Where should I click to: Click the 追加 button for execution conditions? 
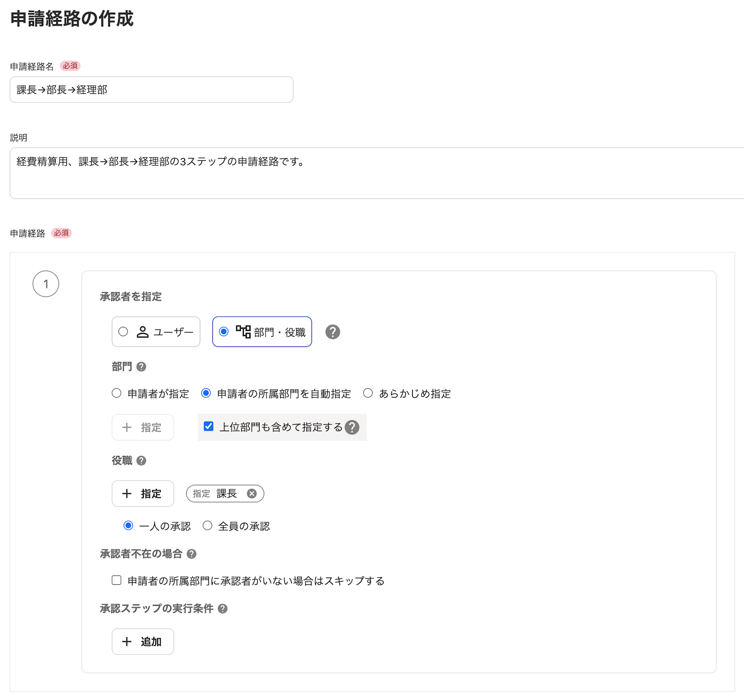point(143,642)
